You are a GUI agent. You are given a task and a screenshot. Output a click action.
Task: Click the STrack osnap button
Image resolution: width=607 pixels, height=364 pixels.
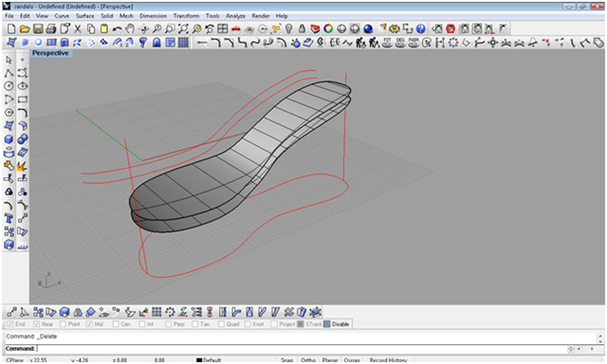click(x=310, y=324)
